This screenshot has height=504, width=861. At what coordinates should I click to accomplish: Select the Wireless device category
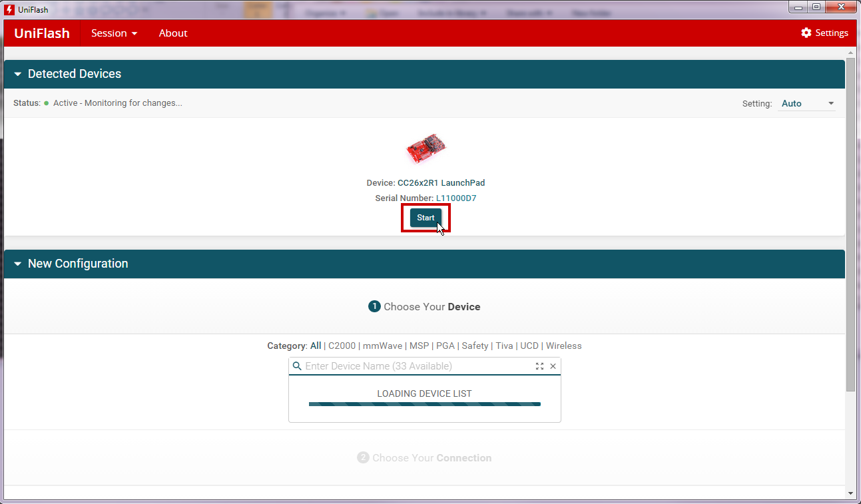pos(564,346)
